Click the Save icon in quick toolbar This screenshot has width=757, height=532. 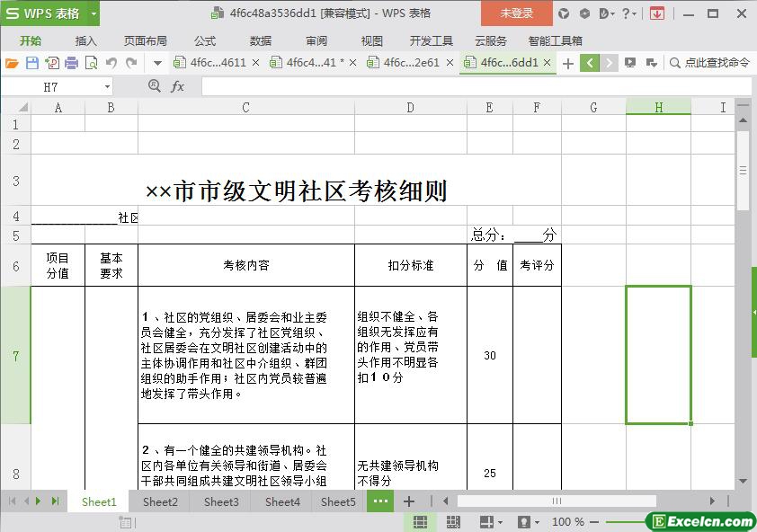32,63
